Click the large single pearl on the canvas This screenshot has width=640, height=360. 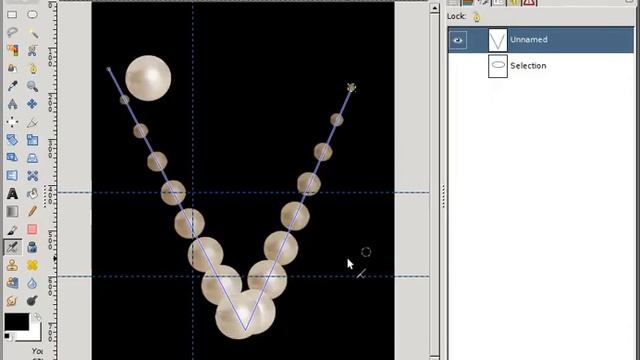point(148,78)
